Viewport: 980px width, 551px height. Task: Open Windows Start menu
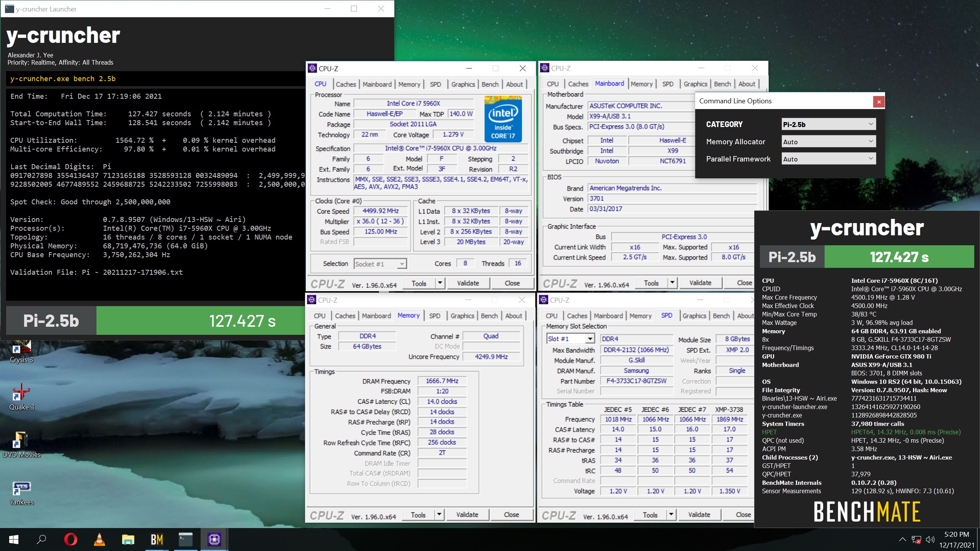point(14,540)
